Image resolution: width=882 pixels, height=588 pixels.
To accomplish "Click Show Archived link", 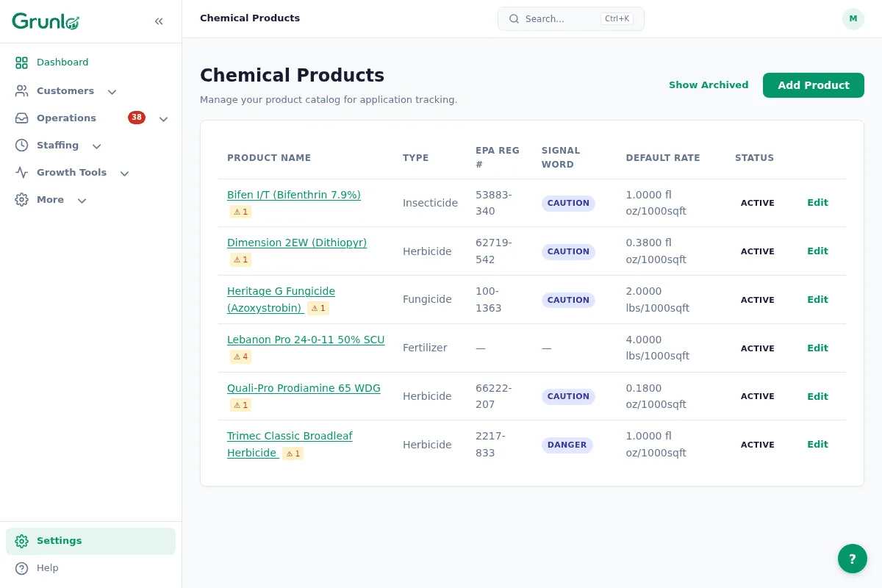I will pos(709,85).
